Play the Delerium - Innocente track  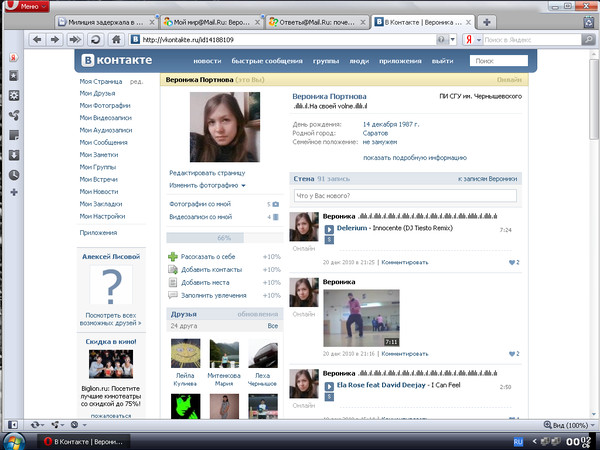[329, 229]
